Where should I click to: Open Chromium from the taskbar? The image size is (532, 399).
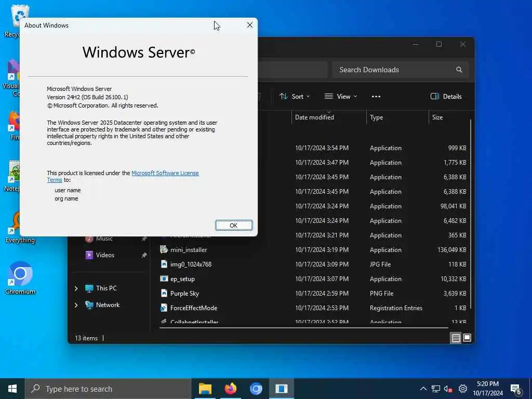256,389
